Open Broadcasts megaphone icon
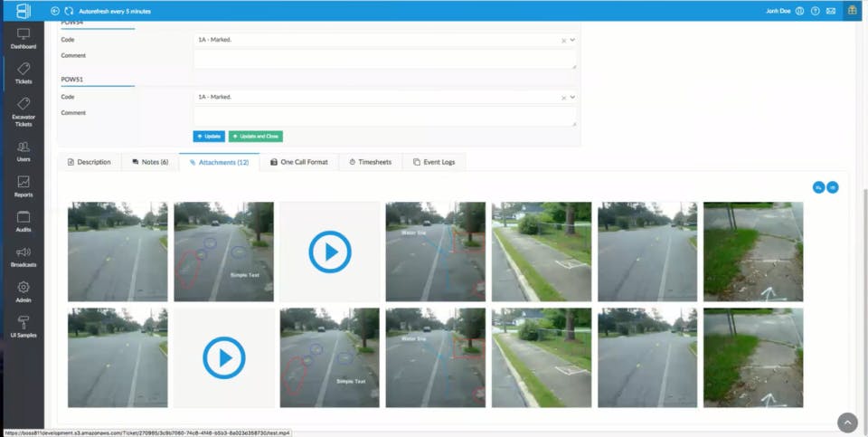The height and width of the screenshot is (437, 868). point(24,252)
